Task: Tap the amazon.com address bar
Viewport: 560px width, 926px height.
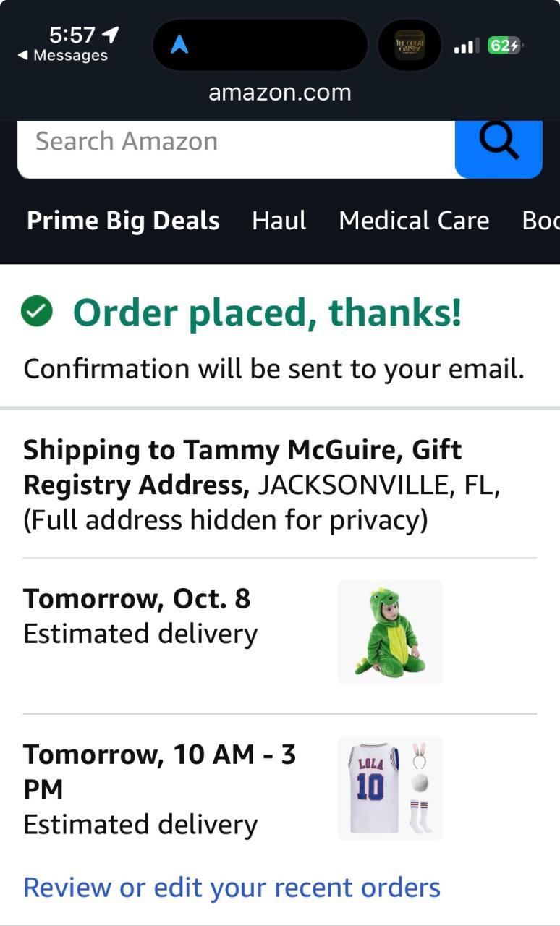Action: coord(280,93)
